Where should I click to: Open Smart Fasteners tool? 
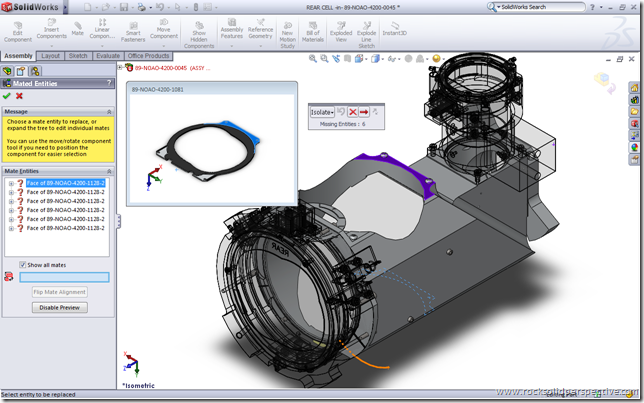[x=133, y=32]
